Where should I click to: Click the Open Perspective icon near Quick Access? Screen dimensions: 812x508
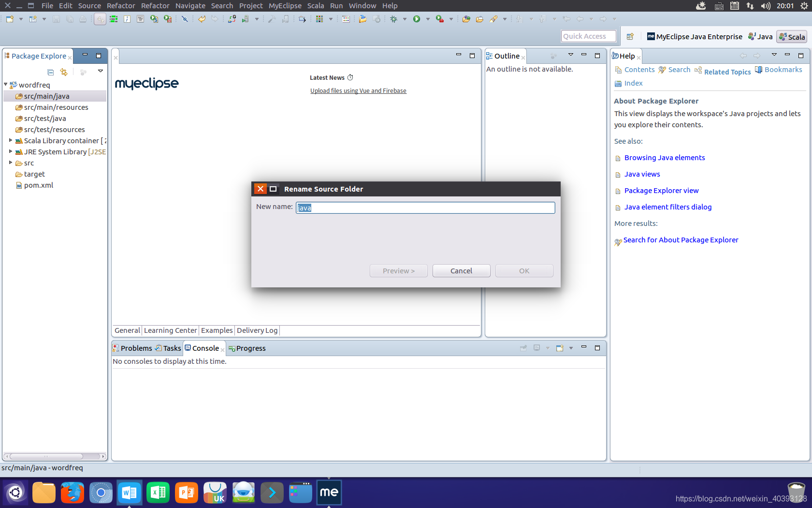click(x=630, y=36)
